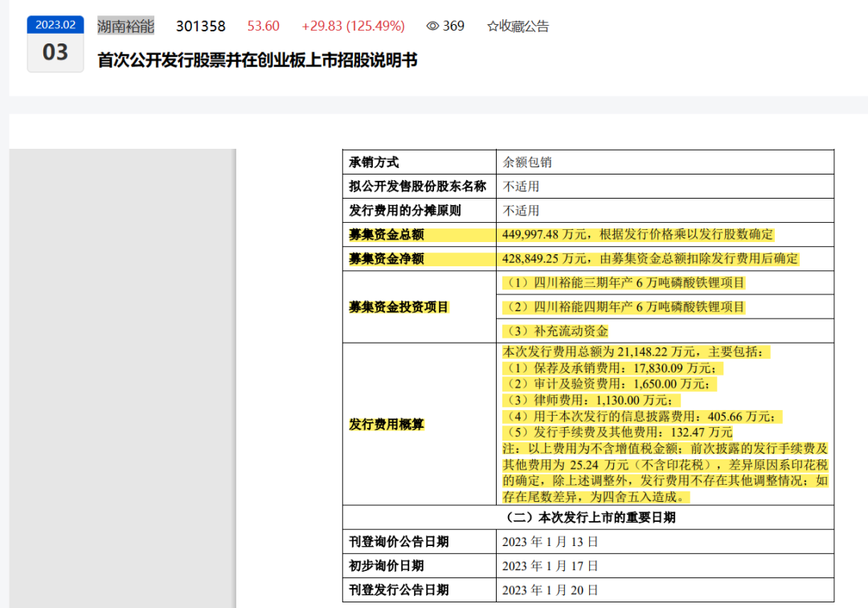Click the view count 369
Image resolution: width=868 pixels, height=608 pixels.
click(453, 26)
